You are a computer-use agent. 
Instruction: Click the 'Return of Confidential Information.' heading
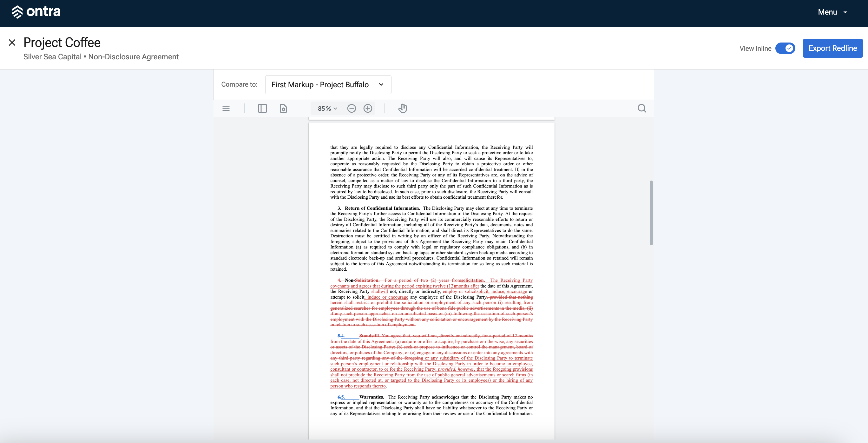[382, 208]
